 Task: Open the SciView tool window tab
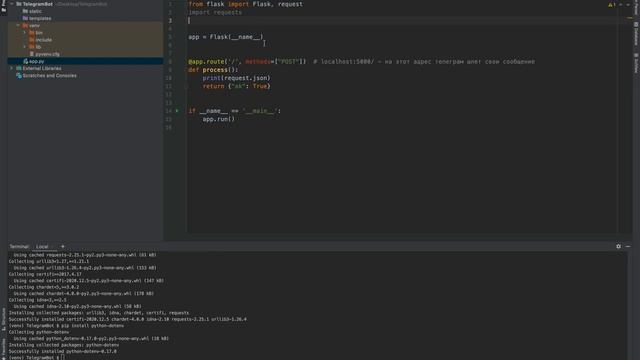(636, 63)
